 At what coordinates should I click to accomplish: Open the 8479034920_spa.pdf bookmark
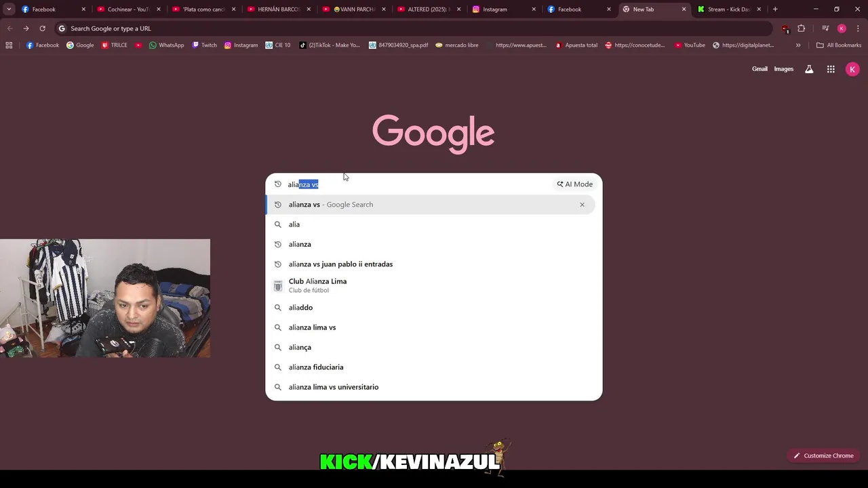399,45
